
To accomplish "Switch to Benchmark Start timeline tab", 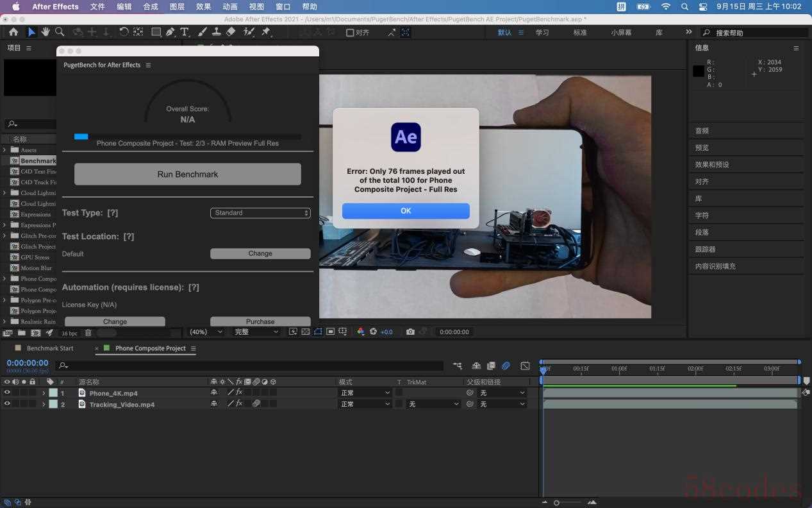I will pos(50,348).
